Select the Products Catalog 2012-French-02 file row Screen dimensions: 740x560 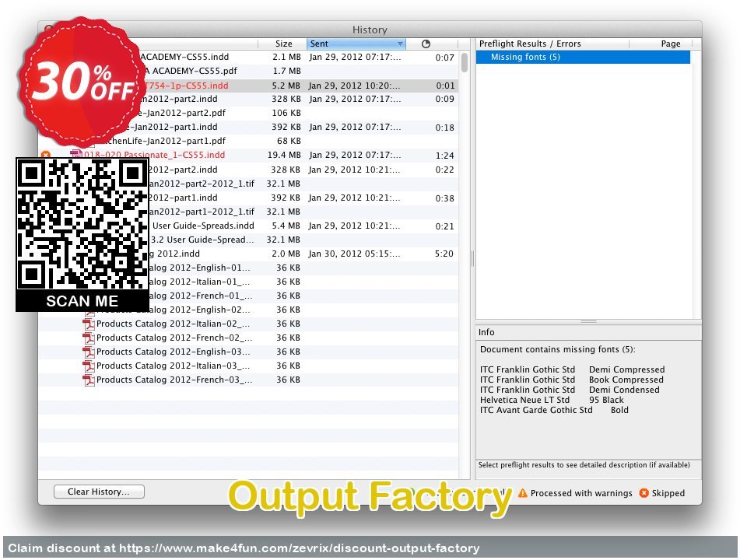(x=248, y=338)
